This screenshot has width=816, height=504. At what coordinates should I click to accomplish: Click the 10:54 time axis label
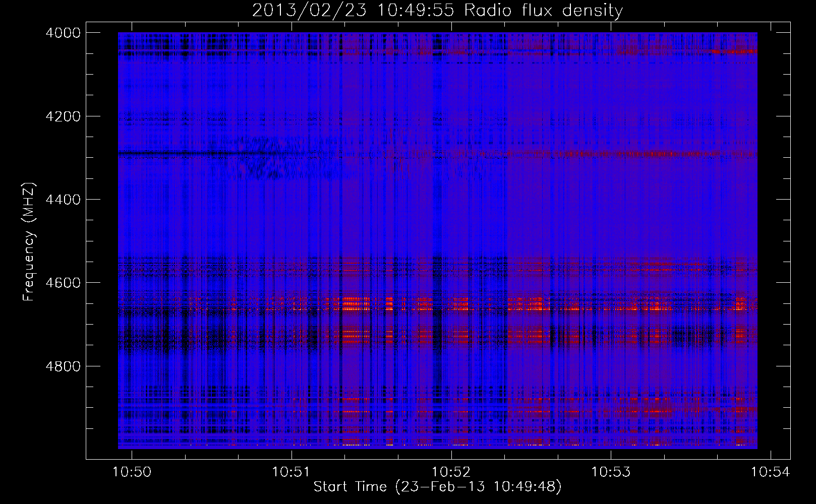(770, 472)
